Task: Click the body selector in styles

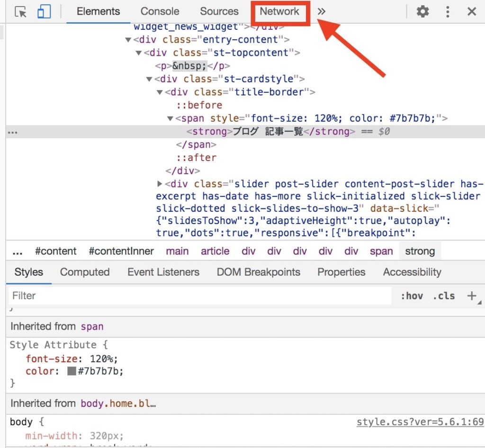Action: [x=21, y=422]
